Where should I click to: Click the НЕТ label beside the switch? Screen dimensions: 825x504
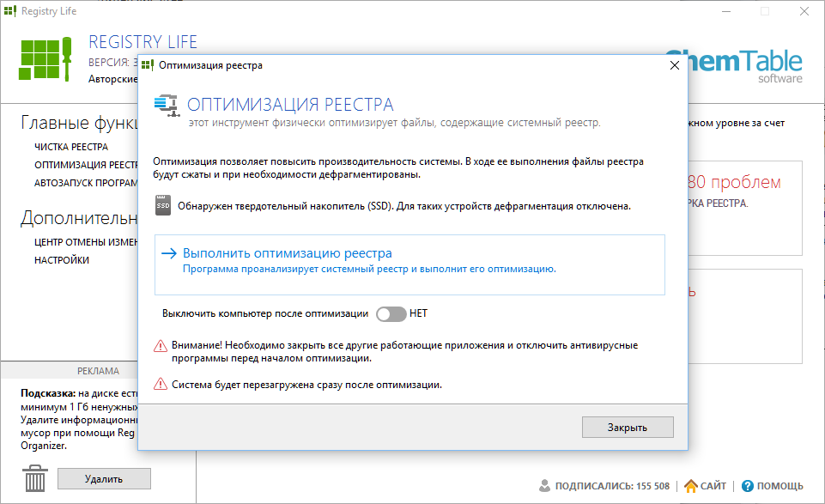[x=418, y=313]
